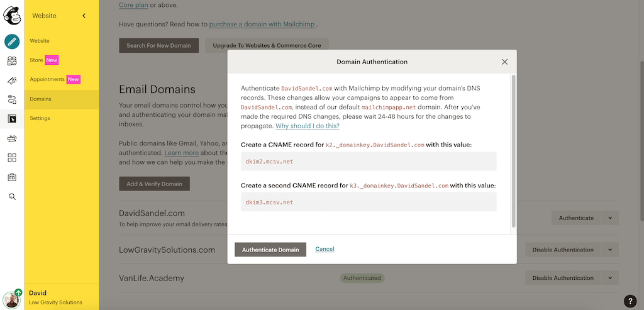Click the Create pencil icon

coord(12,41)
